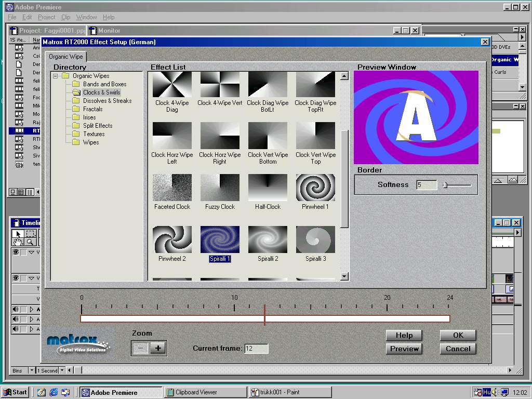Click the Cancel button
This screenshot has width=532, height=399.
(x=458, y=349)
